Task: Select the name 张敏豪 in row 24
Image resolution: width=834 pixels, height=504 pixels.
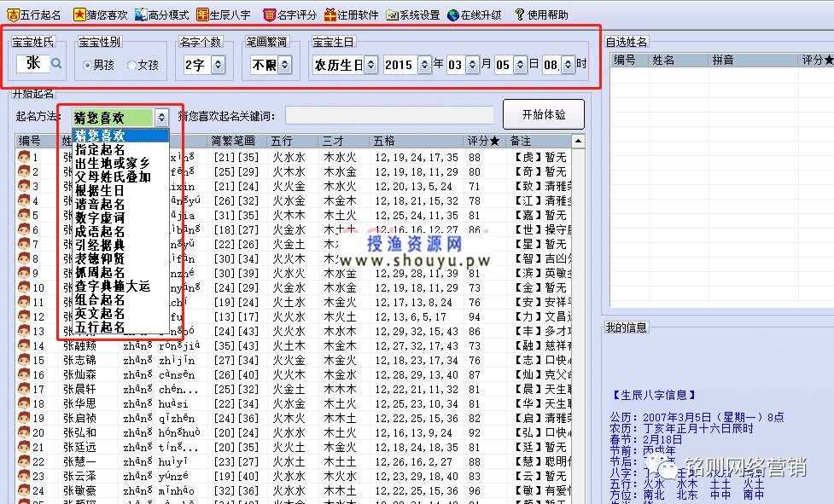Action: point(79,490)
